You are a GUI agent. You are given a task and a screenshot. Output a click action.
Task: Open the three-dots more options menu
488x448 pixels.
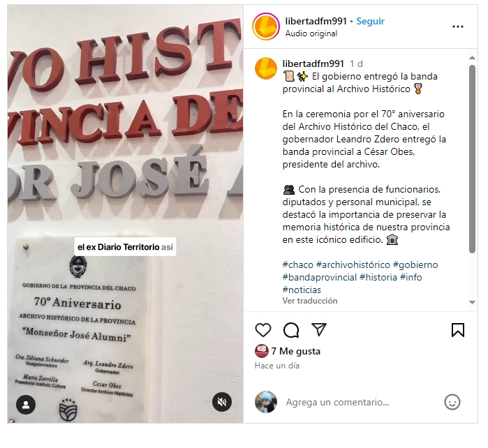coord(458,27)
